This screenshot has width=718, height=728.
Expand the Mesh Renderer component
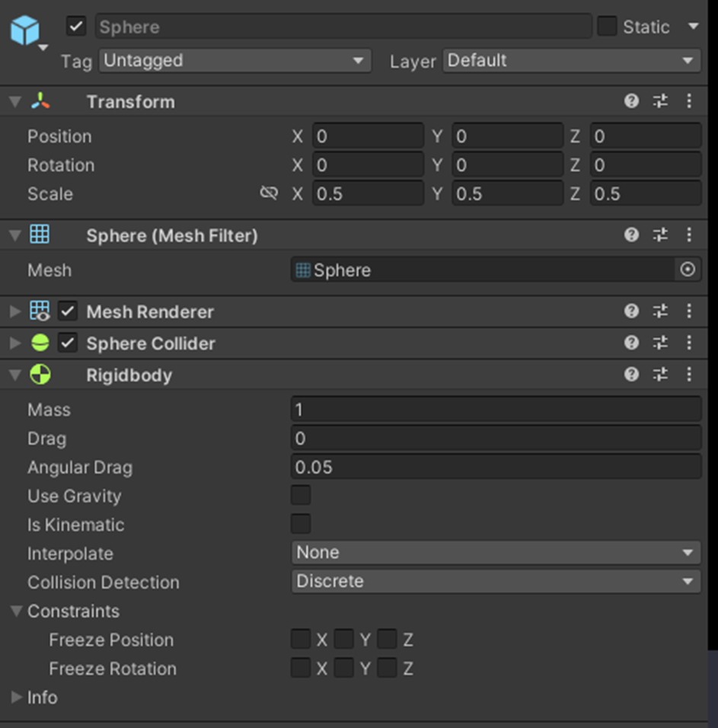15,311
